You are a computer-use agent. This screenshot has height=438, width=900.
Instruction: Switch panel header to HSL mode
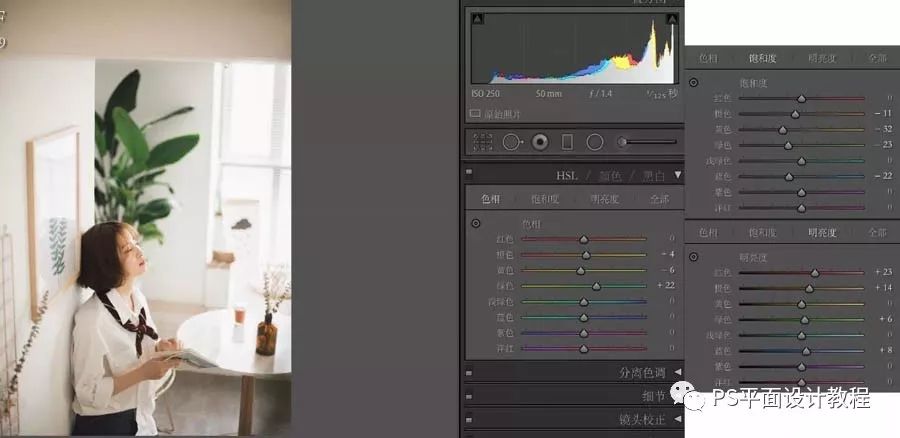(x=568, y=175)
